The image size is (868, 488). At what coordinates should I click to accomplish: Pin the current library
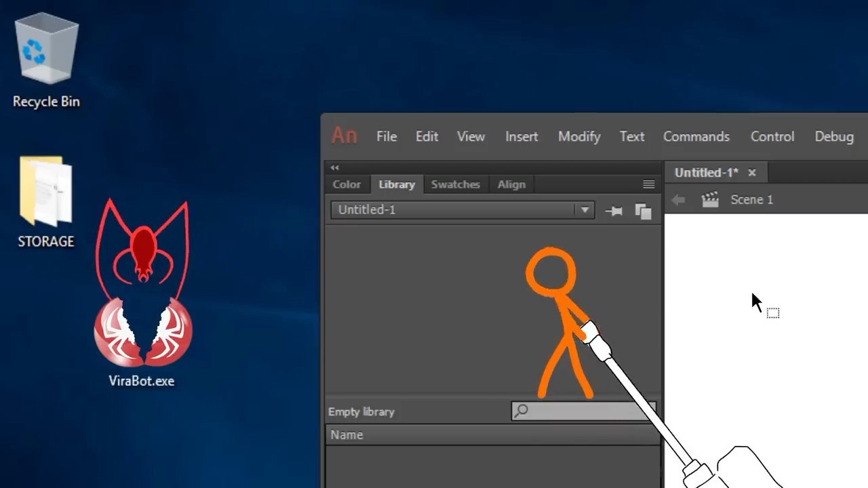[x=614, y=211]
